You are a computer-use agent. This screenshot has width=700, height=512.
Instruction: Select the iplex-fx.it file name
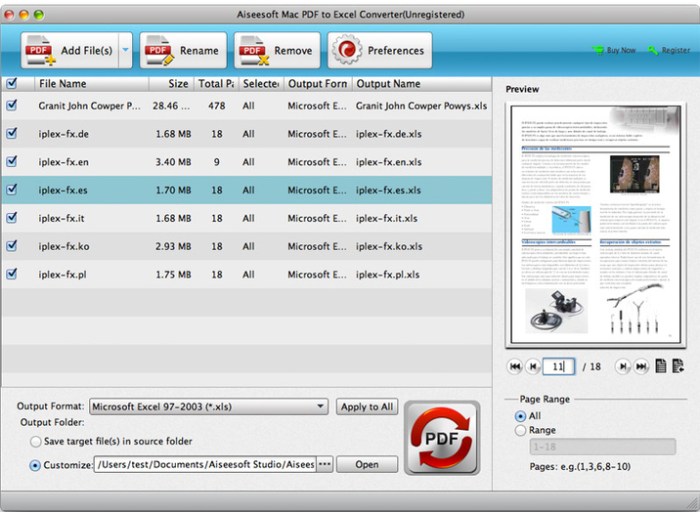[61, 218]
